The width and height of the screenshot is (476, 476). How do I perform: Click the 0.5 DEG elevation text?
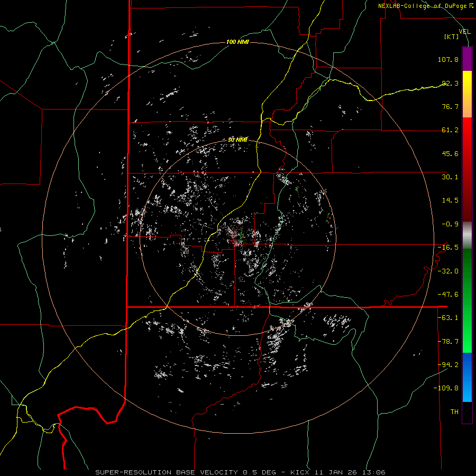point(259,472)
